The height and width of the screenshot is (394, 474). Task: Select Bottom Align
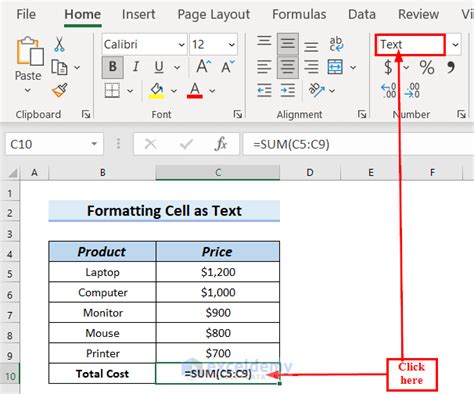tap(311, 46)
